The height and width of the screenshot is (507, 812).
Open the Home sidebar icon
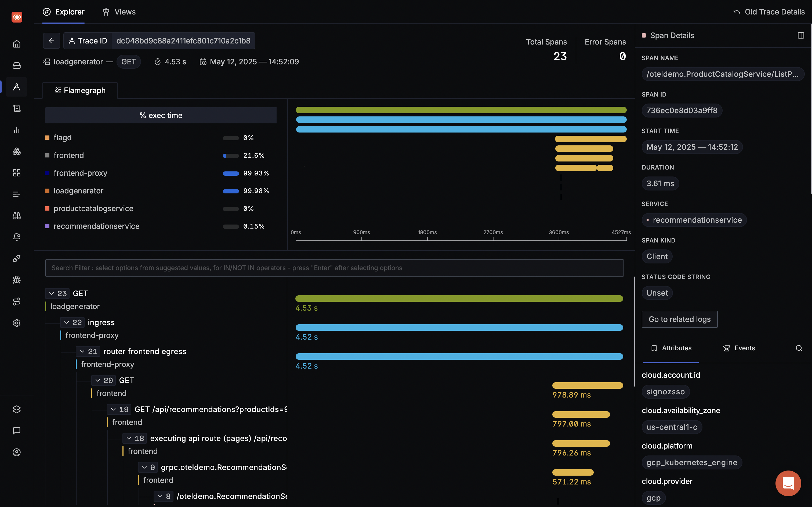point(16,44)
